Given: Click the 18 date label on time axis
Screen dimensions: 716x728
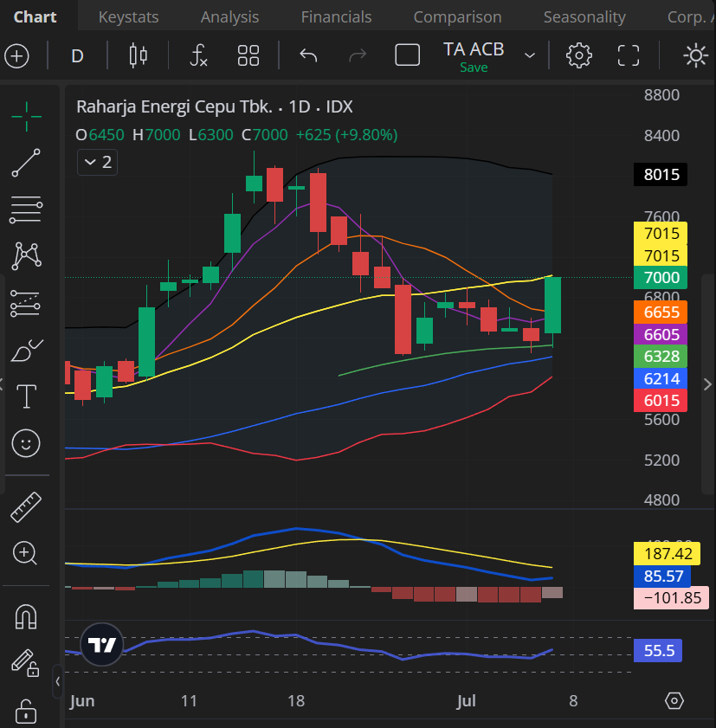Looking at the screenshot, I should click(x=296, y=700).
